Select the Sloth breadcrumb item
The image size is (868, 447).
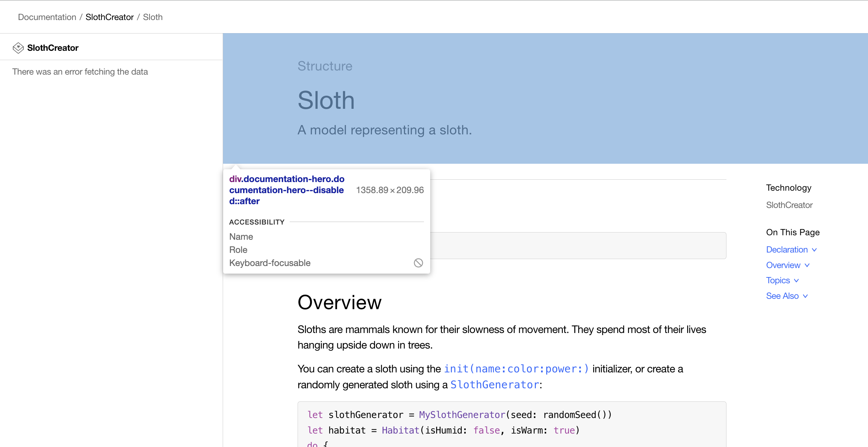click(x=153, y=17)
